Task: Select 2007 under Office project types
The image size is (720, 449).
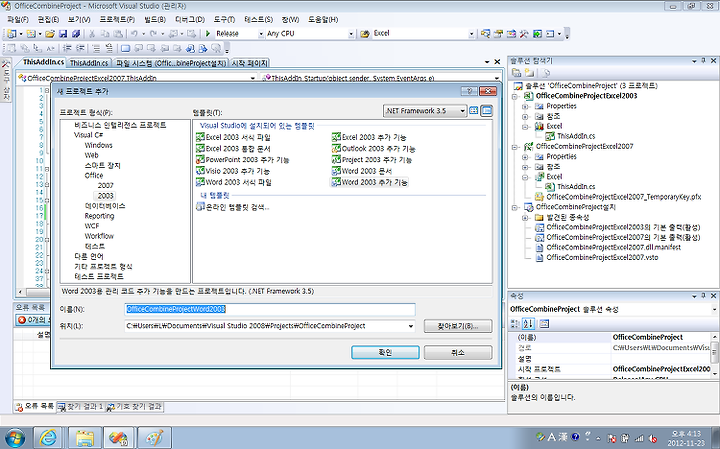Action: click(105, 185)
